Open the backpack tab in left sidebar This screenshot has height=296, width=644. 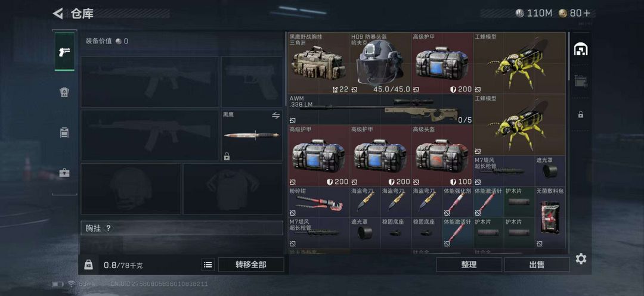(64, 132)
